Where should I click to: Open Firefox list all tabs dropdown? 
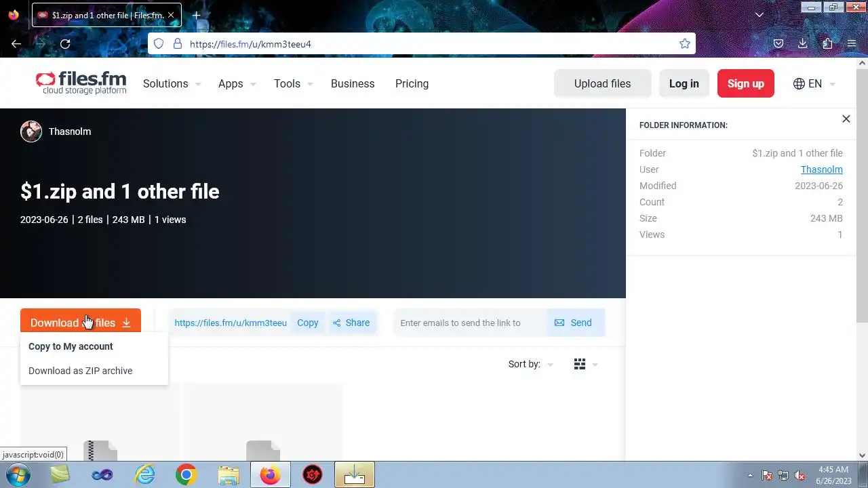click(x=759, y=15)
